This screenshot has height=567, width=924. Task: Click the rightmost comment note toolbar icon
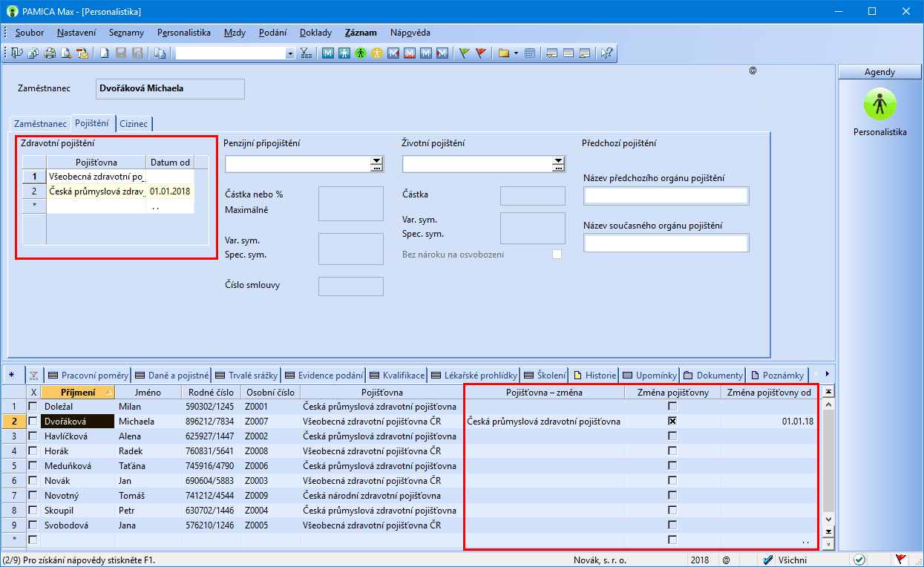coord(584,53)
